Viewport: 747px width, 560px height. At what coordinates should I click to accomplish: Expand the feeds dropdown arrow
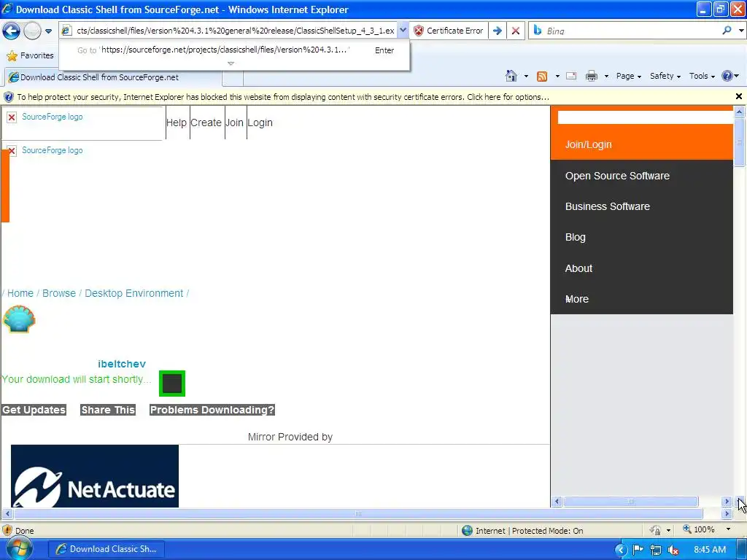pos(557,76)
